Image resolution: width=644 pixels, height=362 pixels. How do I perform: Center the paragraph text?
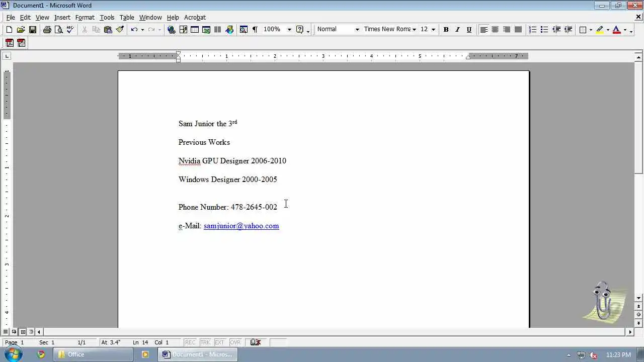(x=495, y=30)
